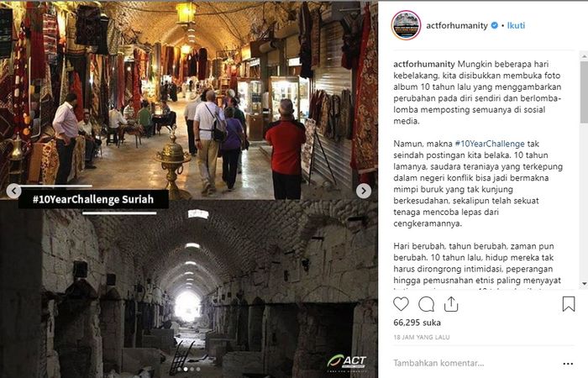This screenshot has height=378, width=588.
Task: Open comments with speech bubble icon
Action: 427,304
